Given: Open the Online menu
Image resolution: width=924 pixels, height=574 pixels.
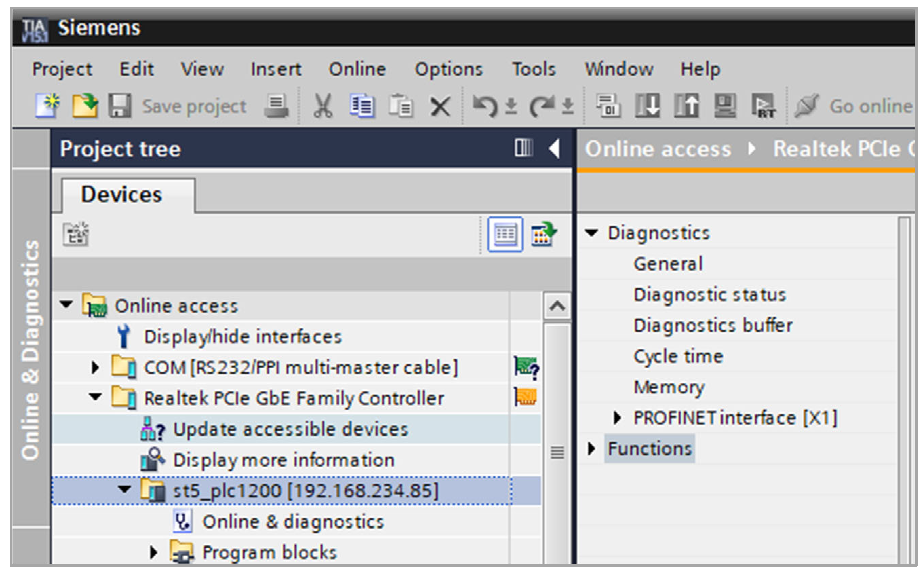Looking at the screenshot, I should tap(357, 69).
